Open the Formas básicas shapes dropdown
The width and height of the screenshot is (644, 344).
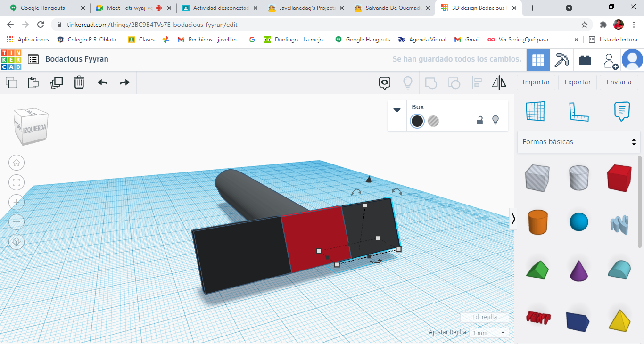[579, 142]
